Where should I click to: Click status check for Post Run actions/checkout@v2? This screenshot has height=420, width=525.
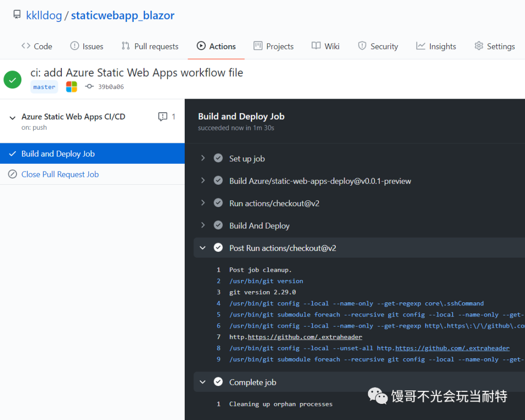coord(218,247)
